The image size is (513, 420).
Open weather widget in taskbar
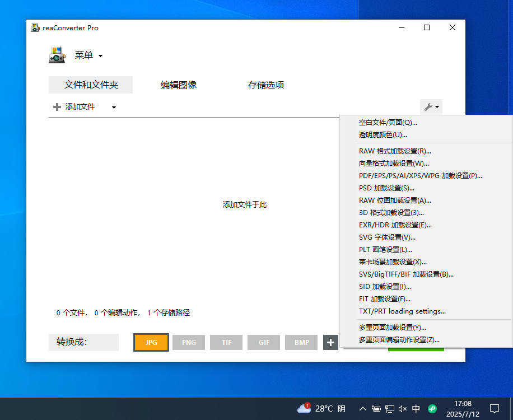(x=321, y=409)
